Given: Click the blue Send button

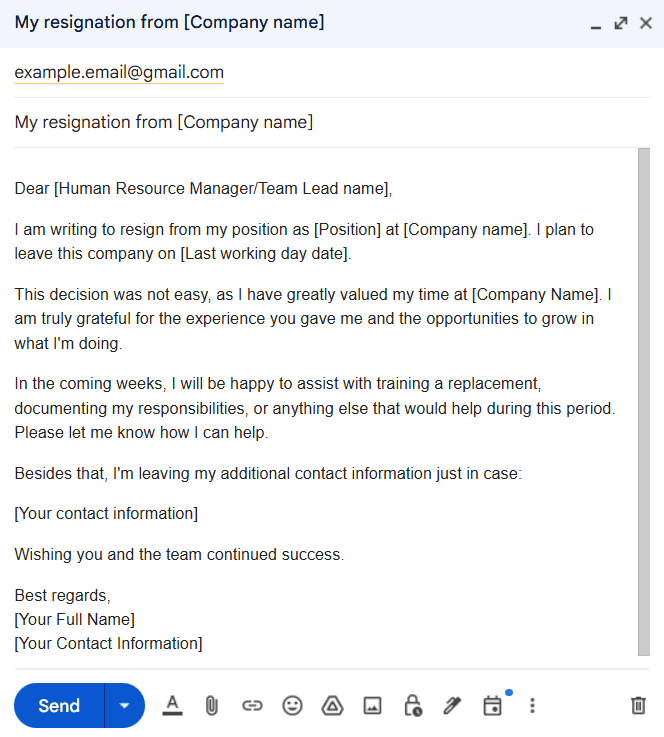Looking at the screenshot, I should 59,705.
